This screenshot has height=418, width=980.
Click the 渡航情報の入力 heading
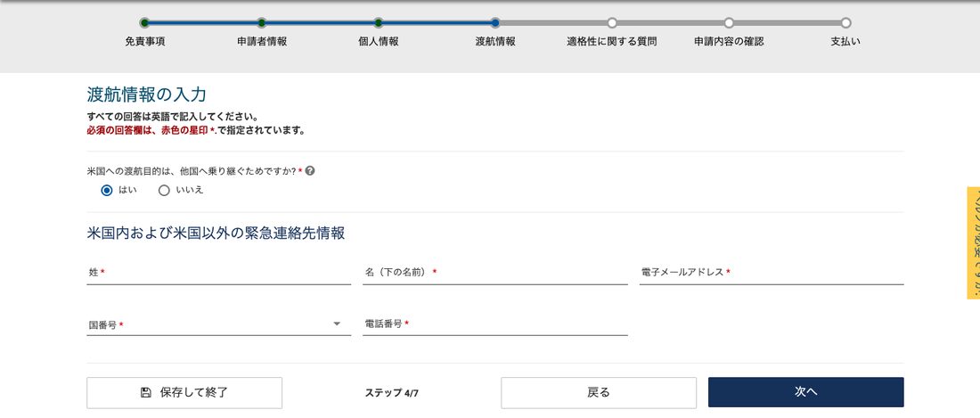[146, 95]
